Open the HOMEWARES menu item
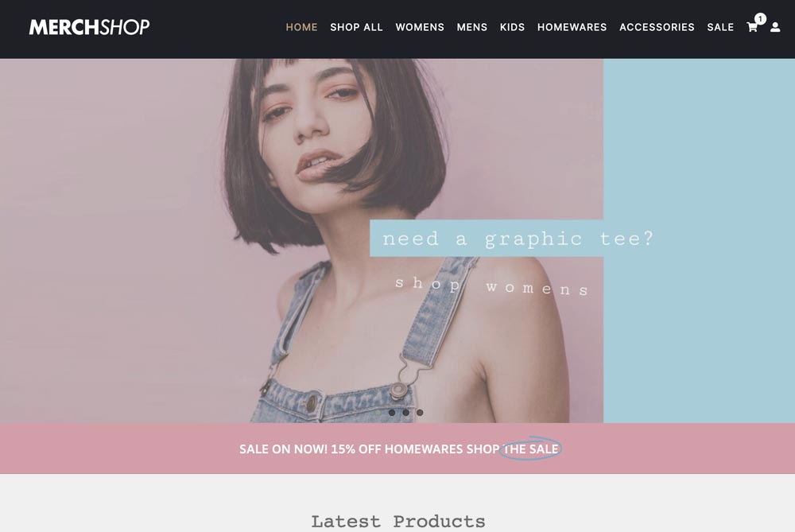 pyautogui.click(x=572, y=27)
